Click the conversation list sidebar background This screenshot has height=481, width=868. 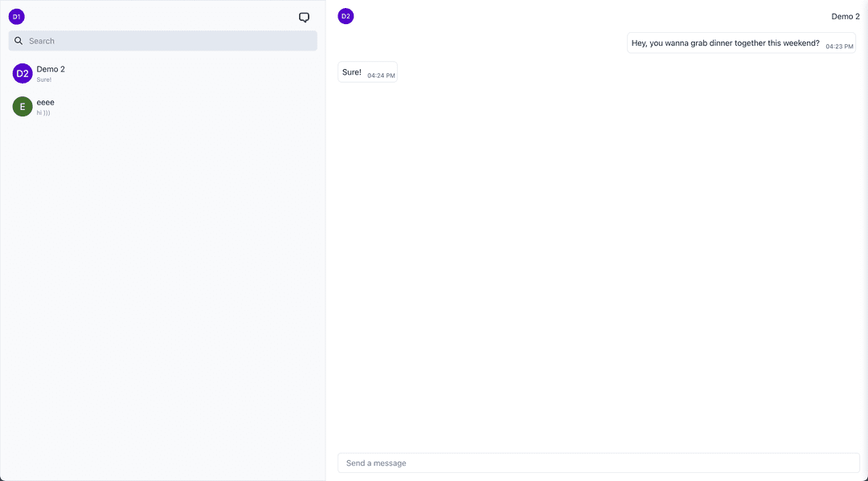pos(161,281)
